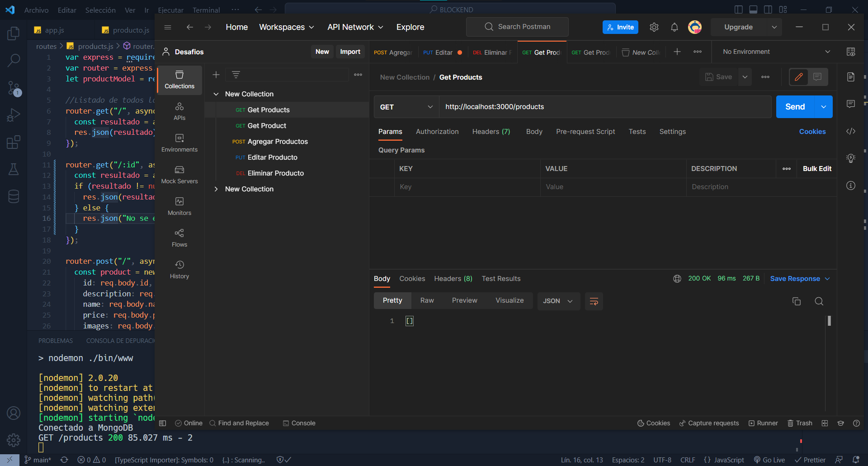Open the Workspaces dropdown menu
Viewport: 868px width, 466px height.
[287, 27]
